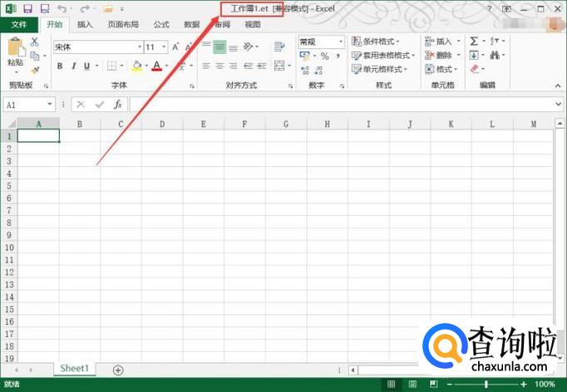Click the fill color bucket icon
This screenshot has width=567, height=392.
(x=136, y=66)
